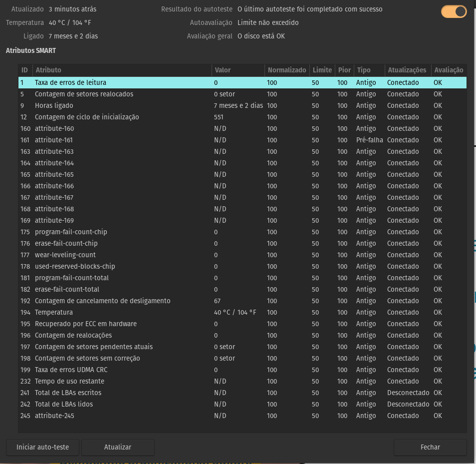Viewport: 476px width, 464px height.
Task: Sort by the ID column header
Action: tap(25, 70)
